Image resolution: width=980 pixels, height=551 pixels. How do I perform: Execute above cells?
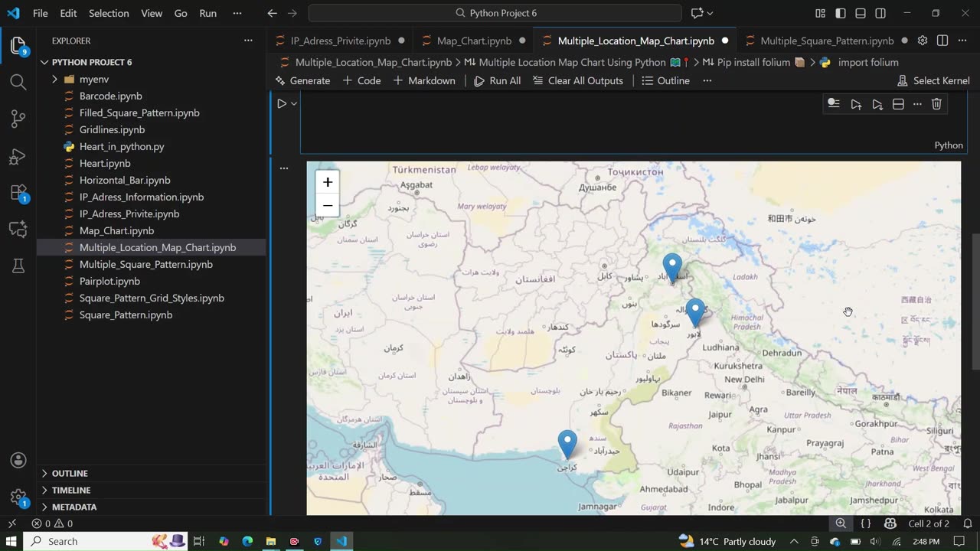[x=856, y=104]
